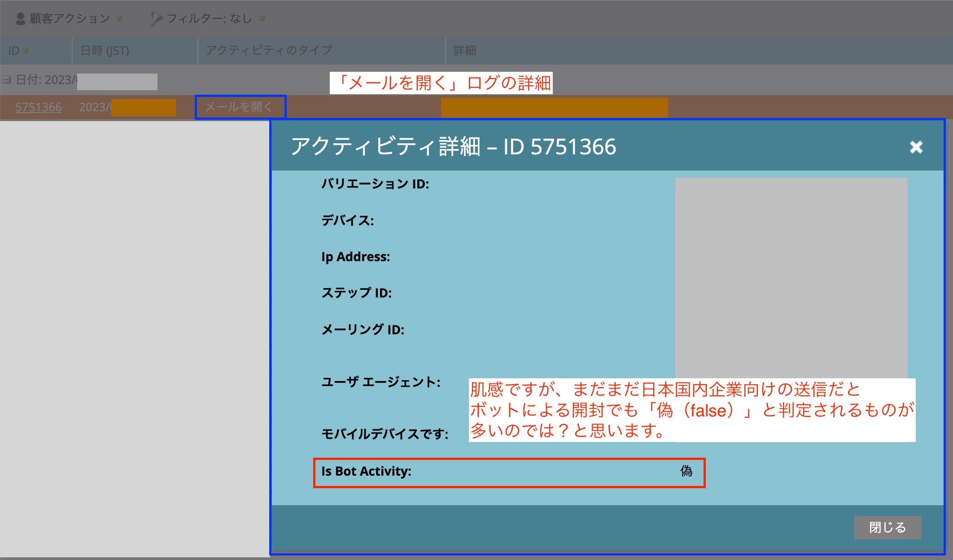
Task: Click the 詳細 column header
Action: 464,51
